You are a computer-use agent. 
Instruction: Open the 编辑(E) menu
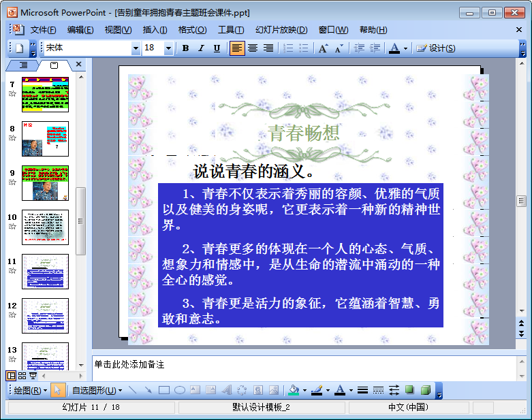click(x=80, y=30)
